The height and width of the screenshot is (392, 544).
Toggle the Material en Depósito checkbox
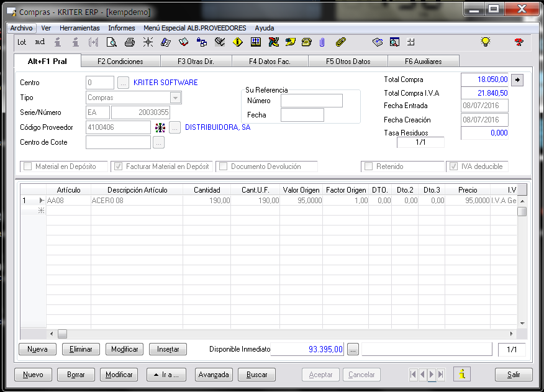click(27, 166)
